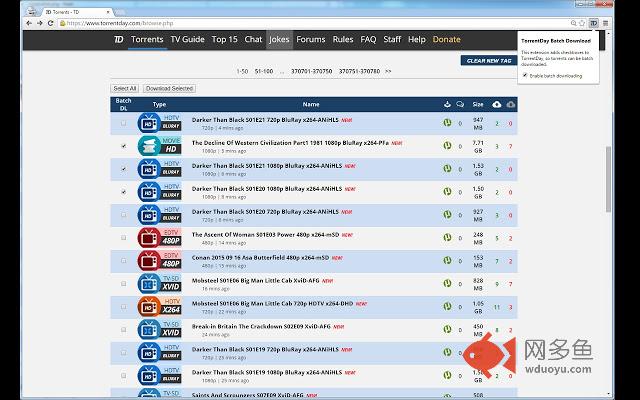Click the download icon for Mobsteel 720p HDTV
Image resolution: width=640 pixels, height=400 pixels.
tap(447, 306)
